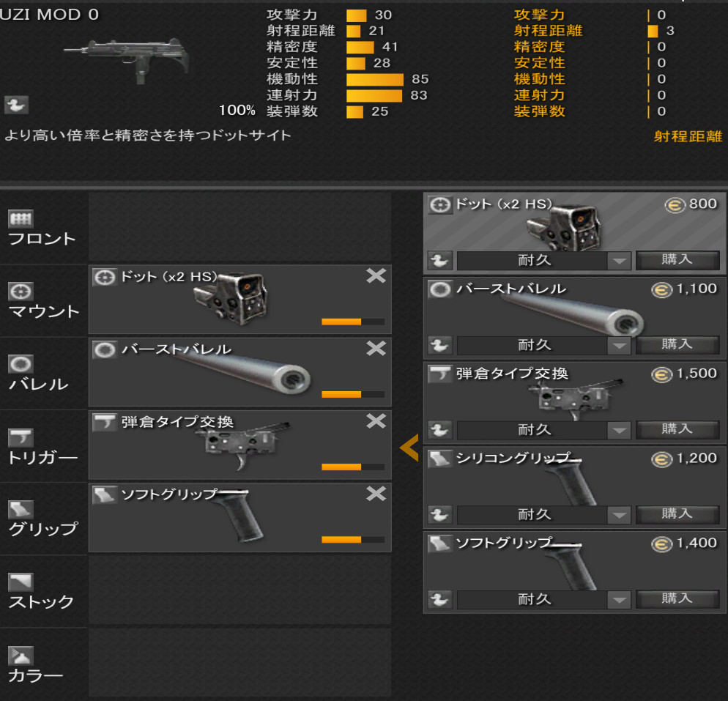Remove equipped ソフトグリップ grip

coord(376,494)
